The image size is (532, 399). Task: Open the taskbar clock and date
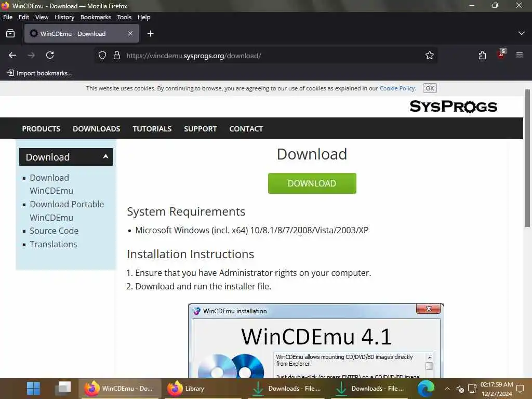pyautogui.click(x=497, y=389)
